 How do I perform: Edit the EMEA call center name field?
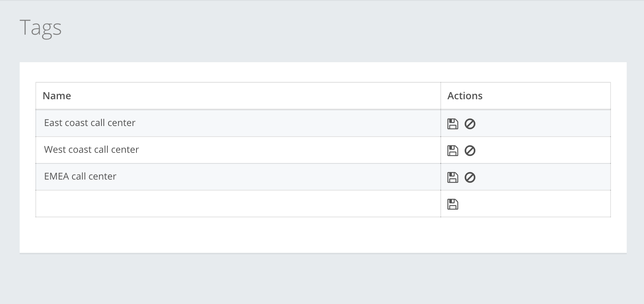[238, 177]
